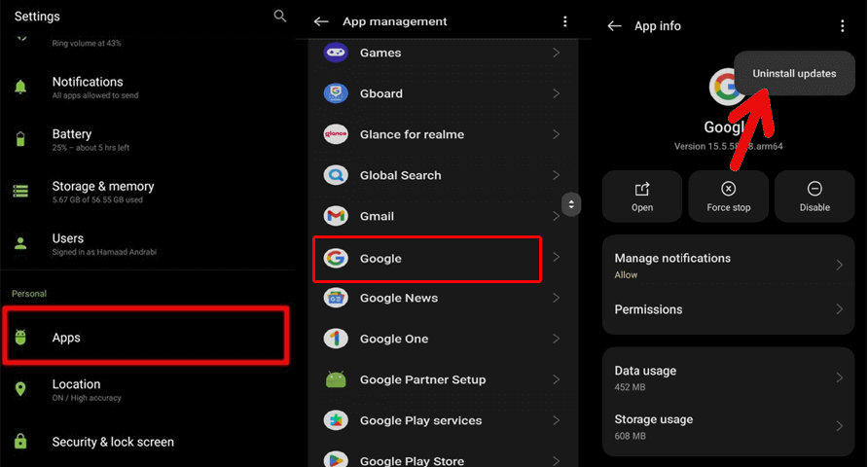Expand Manage notifications chevron
This screenshot has width=868, height=467.
[x=839, y=266]
